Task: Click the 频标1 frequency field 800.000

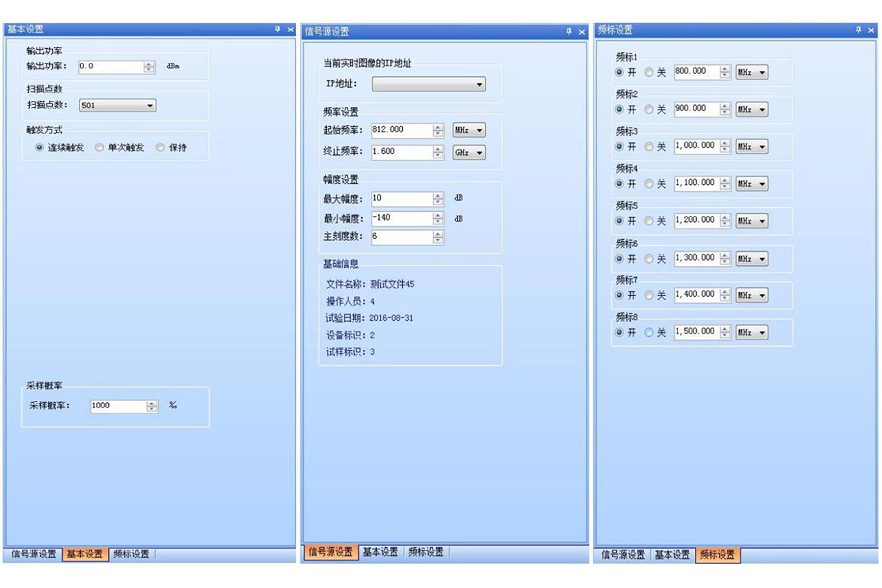Action: 696,71
